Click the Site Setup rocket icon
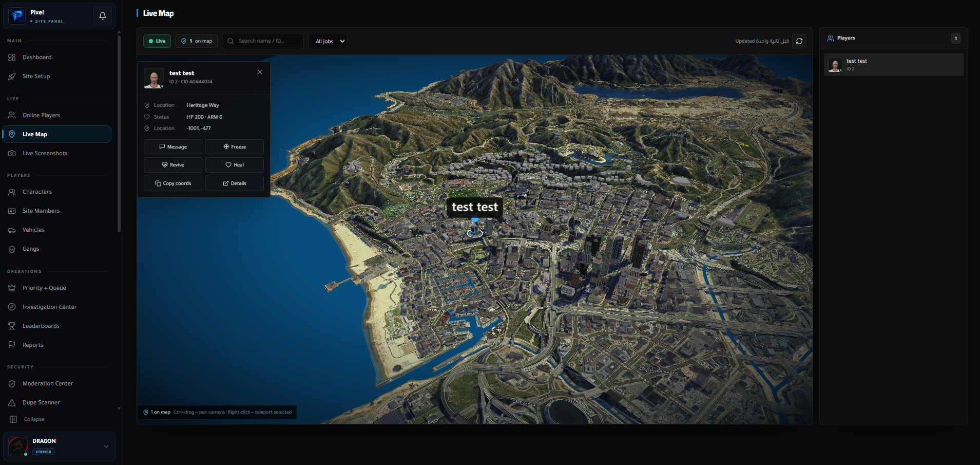This screenshot has height=465, width=980. (12, 77)
